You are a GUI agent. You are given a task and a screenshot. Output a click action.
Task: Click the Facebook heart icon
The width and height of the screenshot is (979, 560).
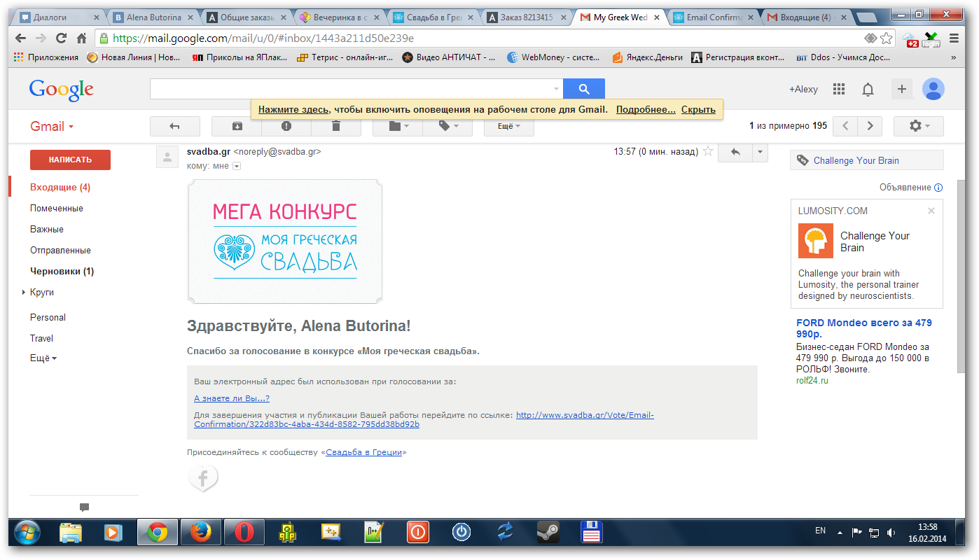(x=203, y=479)
